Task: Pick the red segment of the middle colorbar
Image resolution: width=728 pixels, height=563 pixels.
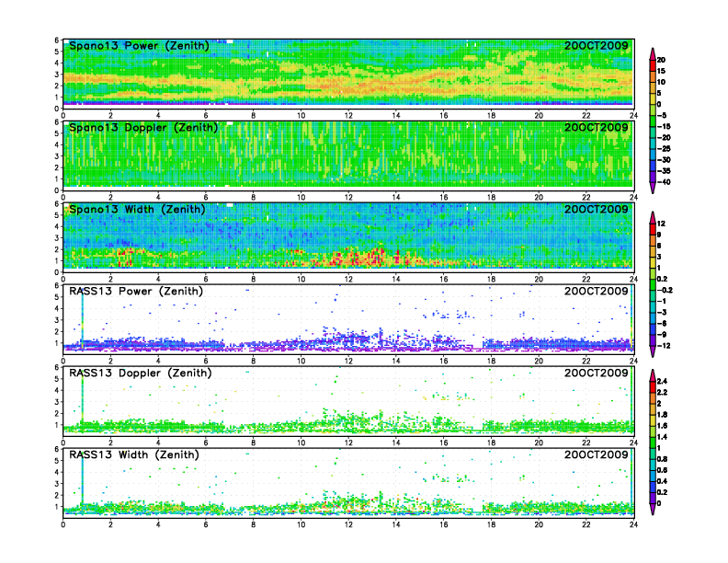Action: pyautogui.click(x=653, y=229)
